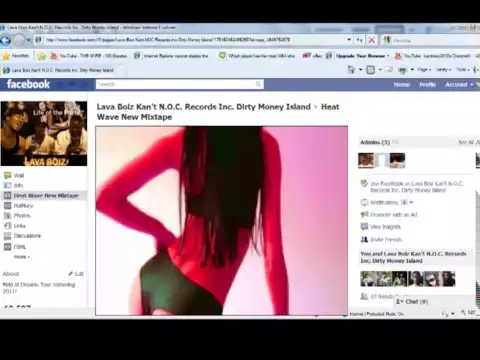Open the Photos tab in sidebar
The image size is (480, 360).
coord(22,216)
